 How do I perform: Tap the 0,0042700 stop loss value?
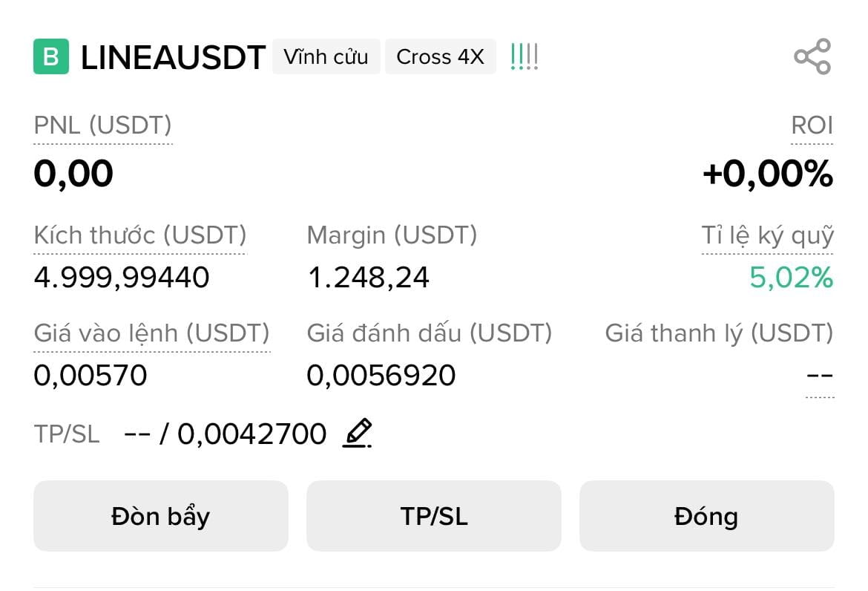[251, 434]
